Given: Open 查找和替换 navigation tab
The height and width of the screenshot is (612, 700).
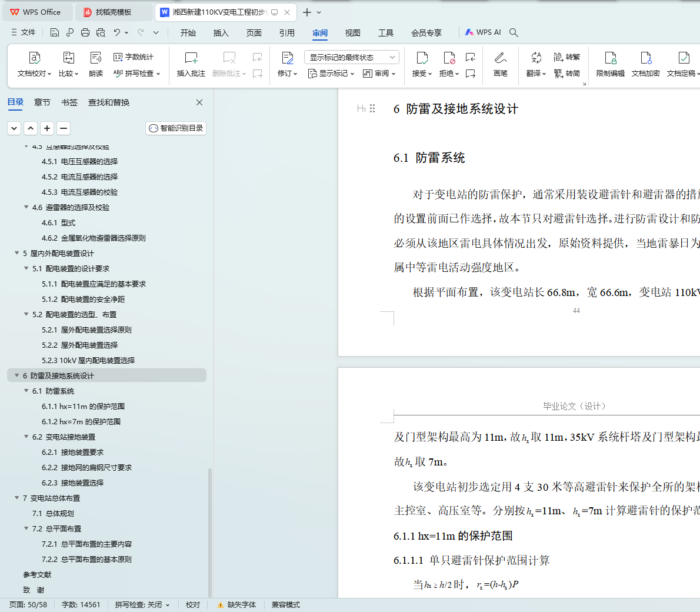Looking at the screenshot, I should pyautogui.click(x=108, y=102).
